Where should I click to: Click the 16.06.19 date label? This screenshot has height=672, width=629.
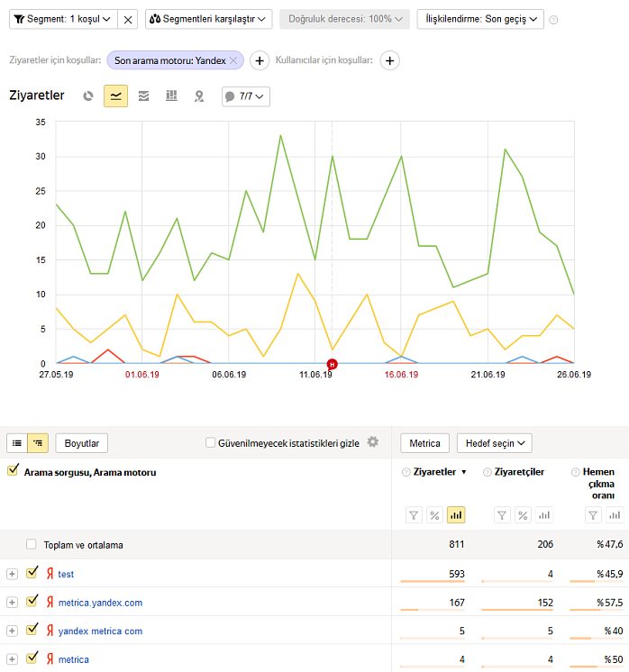coord(401,375)
